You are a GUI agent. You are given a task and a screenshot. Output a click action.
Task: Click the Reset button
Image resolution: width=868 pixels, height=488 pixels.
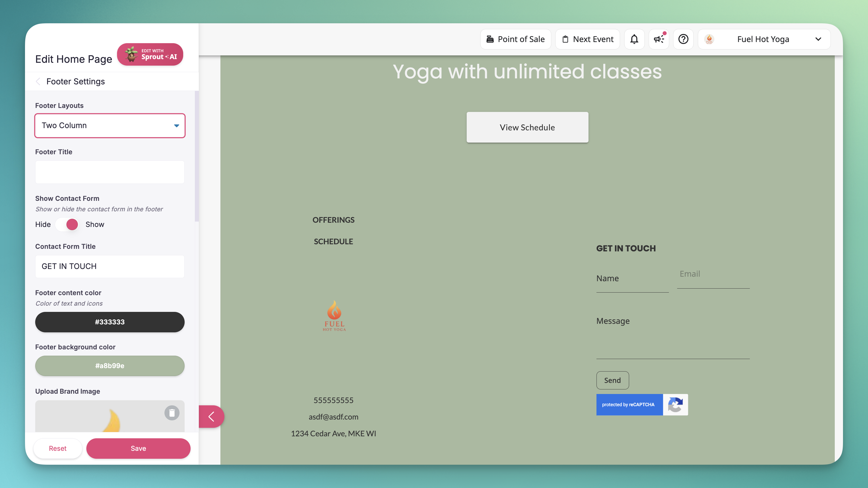pyautogui.click(x=58, y=448)
